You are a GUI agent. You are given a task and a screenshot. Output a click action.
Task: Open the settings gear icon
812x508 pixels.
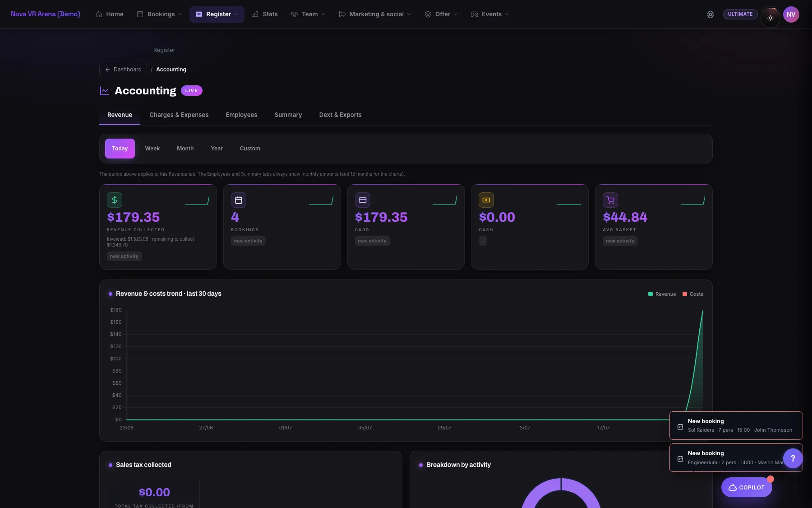[x=710, y=14]
